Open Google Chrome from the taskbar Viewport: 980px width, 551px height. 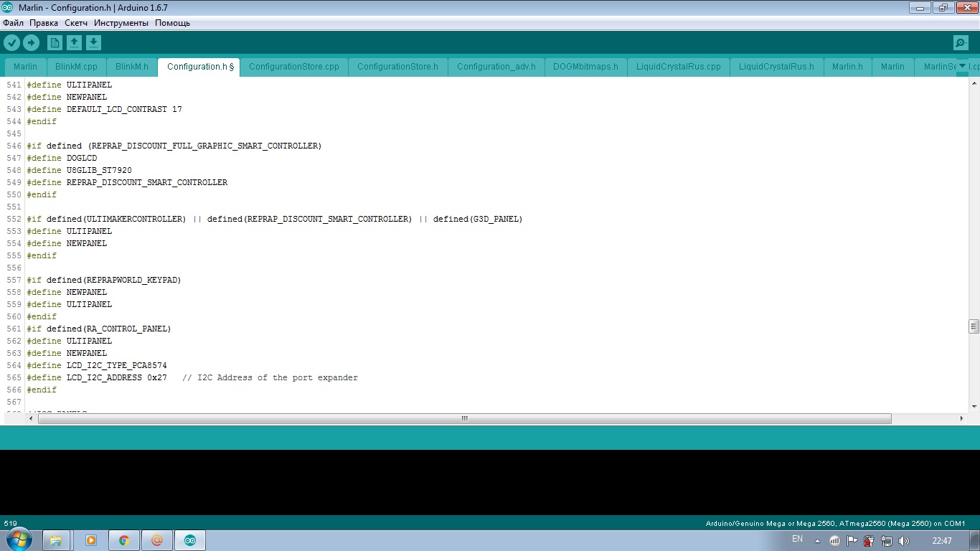tap(124, 540)
